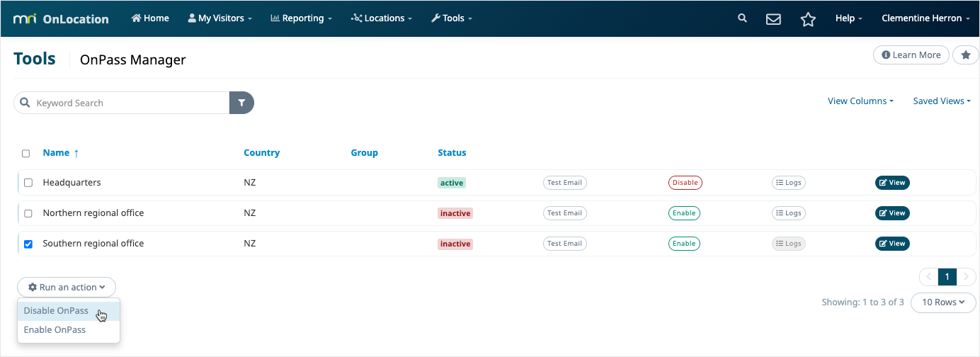Click the MRI OnLocation logo
Viewport: 980px width, 357px height.
click(61, 18)
